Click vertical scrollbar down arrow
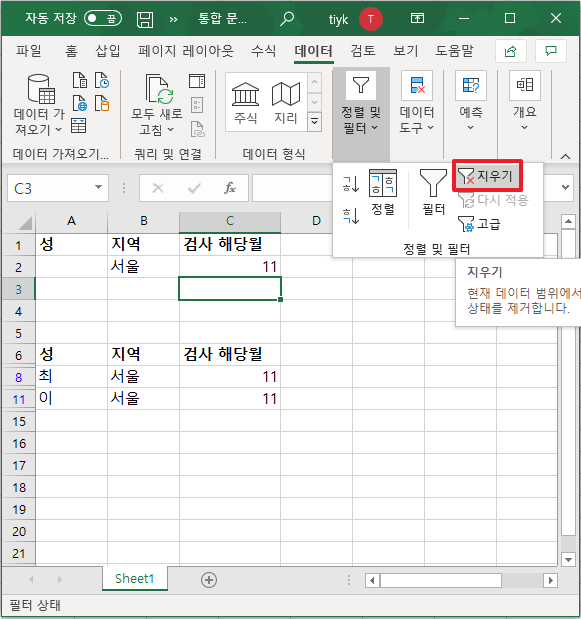 point(568,559)
